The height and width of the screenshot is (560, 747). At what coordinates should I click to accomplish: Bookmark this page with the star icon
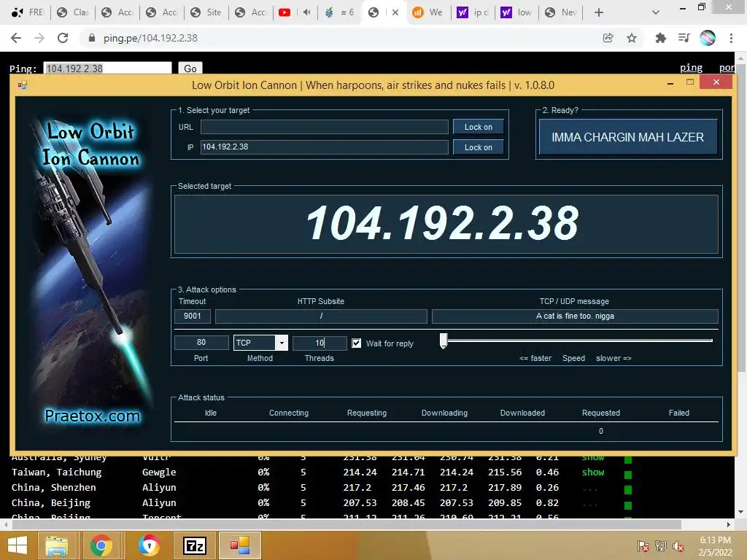632,38
